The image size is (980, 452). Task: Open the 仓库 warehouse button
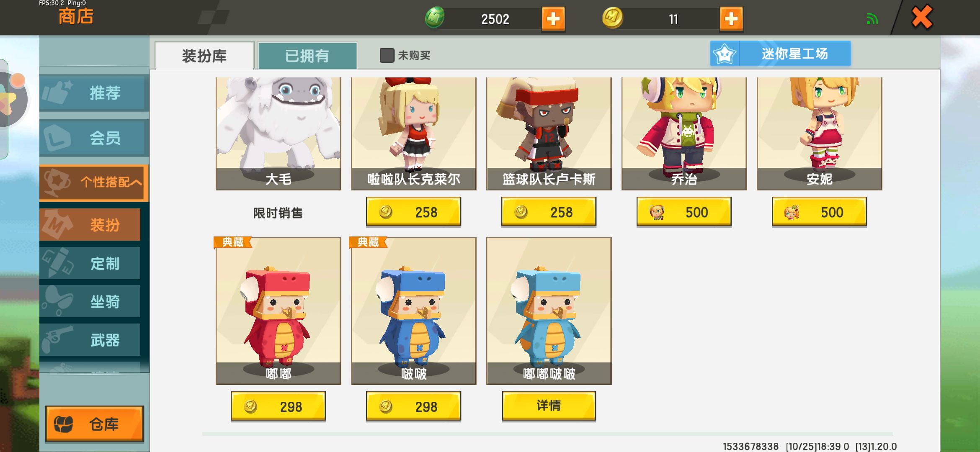[x=95, y=424]
